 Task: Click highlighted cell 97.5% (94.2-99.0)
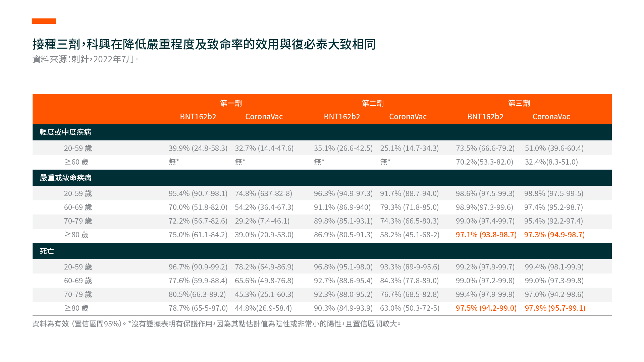(486, 308)
